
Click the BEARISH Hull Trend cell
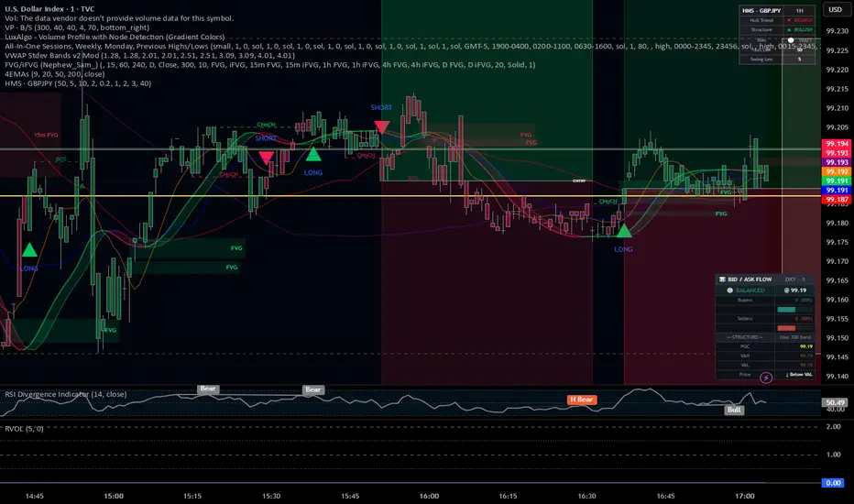coord(800,20)
